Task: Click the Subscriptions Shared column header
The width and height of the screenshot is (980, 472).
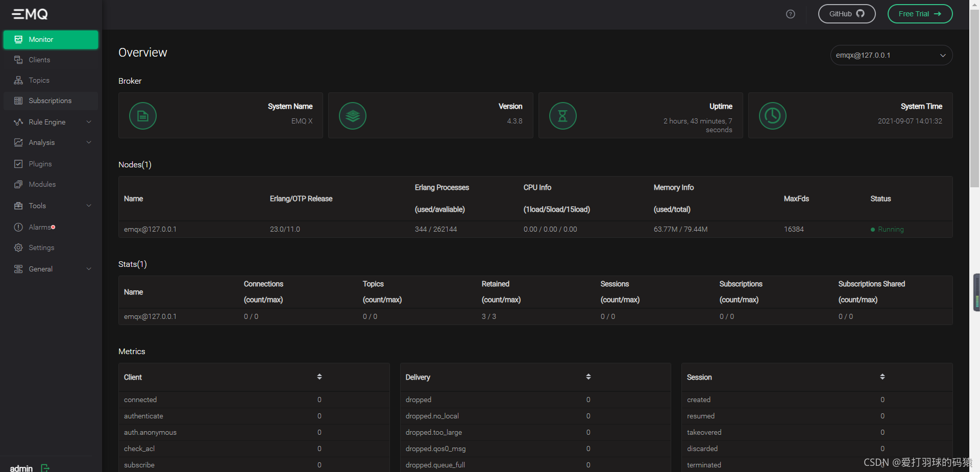Action: point(872,292)
